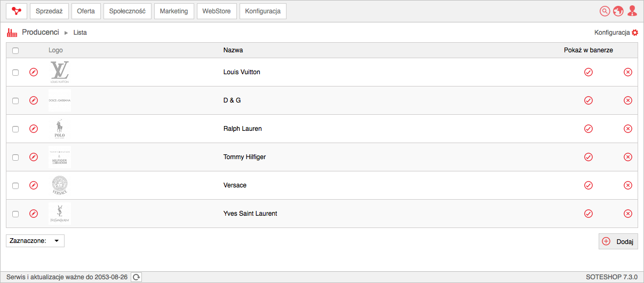Check the Tommy Hilfiger row checkbox
This screenshot has width=644, height=283.
click(x=15, y=158)
